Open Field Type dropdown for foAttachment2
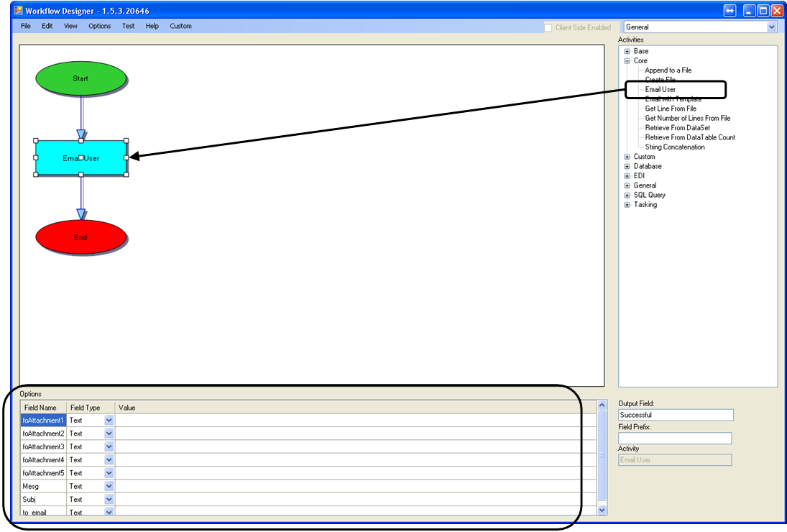This screenshot has height=532, width=787. pyautogui.click(x=109, y=433)
